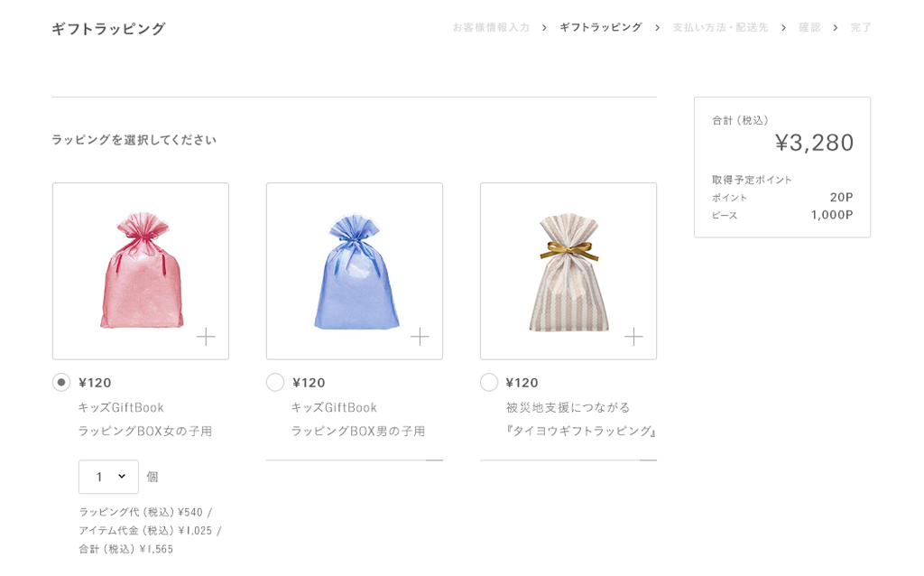Screen dimensions: 924x576
Task: Go to お客様情報入力 breadcrumb step
Action: [x=492, y=28]
